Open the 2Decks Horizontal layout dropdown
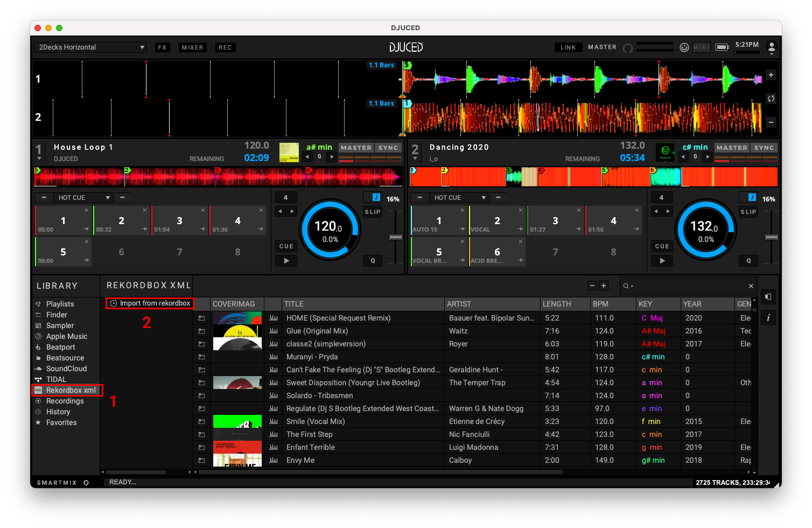This screenshot has width=812, height=528. pyautogui.click(x=90, y=47)
